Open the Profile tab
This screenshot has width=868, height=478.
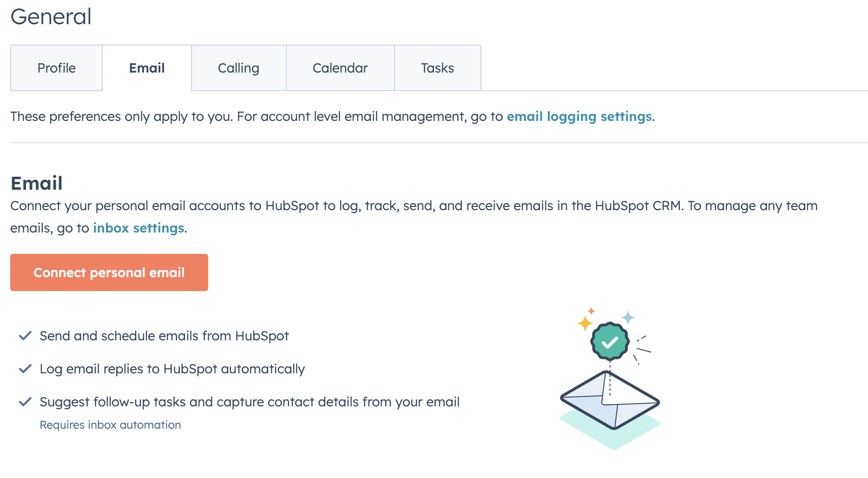[56, 68]
